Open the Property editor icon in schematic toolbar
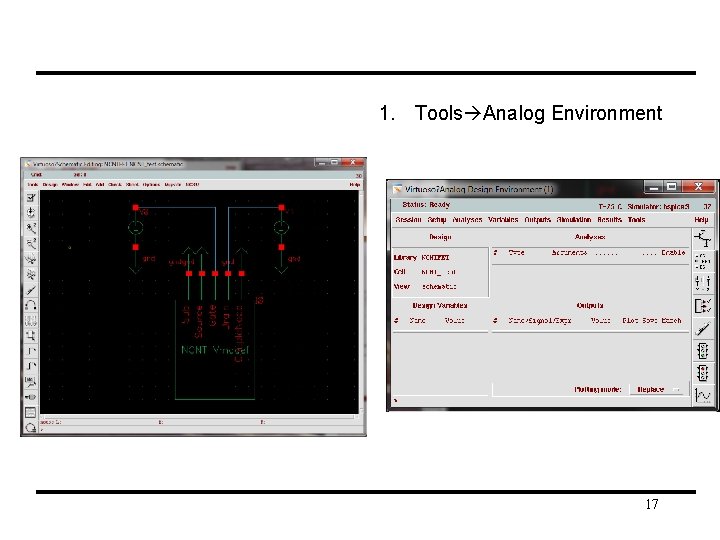The image size is (720, 540). click(31, 320)
